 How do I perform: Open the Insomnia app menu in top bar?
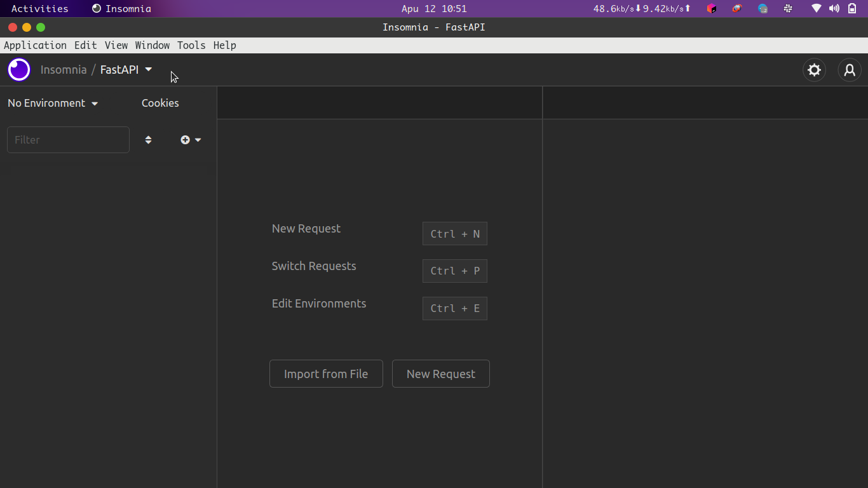[x=121, y=9]
